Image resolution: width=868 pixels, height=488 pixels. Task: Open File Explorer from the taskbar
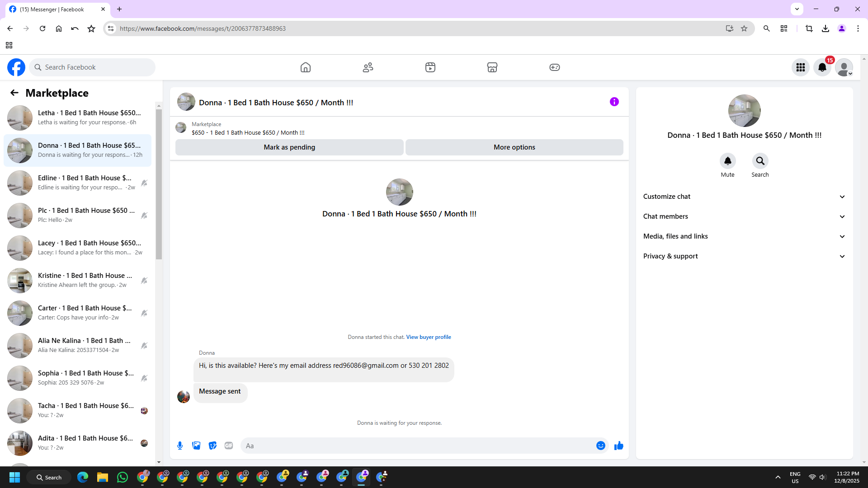[102, 477]
